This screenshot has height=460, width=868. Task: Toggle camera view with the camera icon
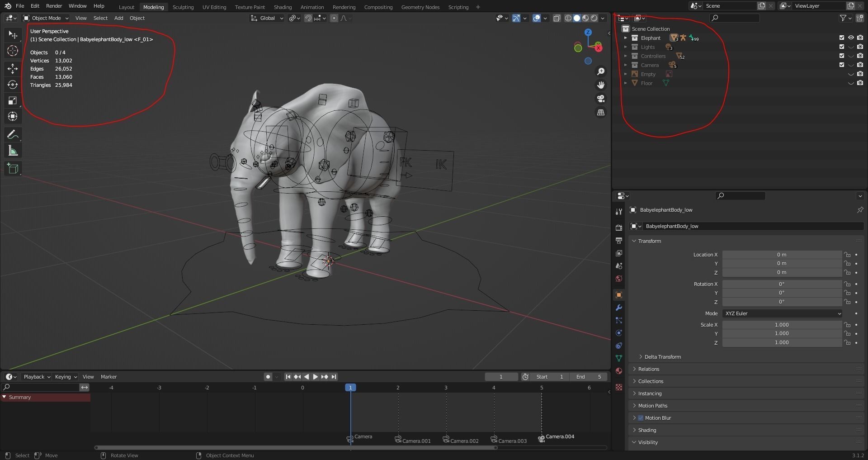(x=601, y=99)
